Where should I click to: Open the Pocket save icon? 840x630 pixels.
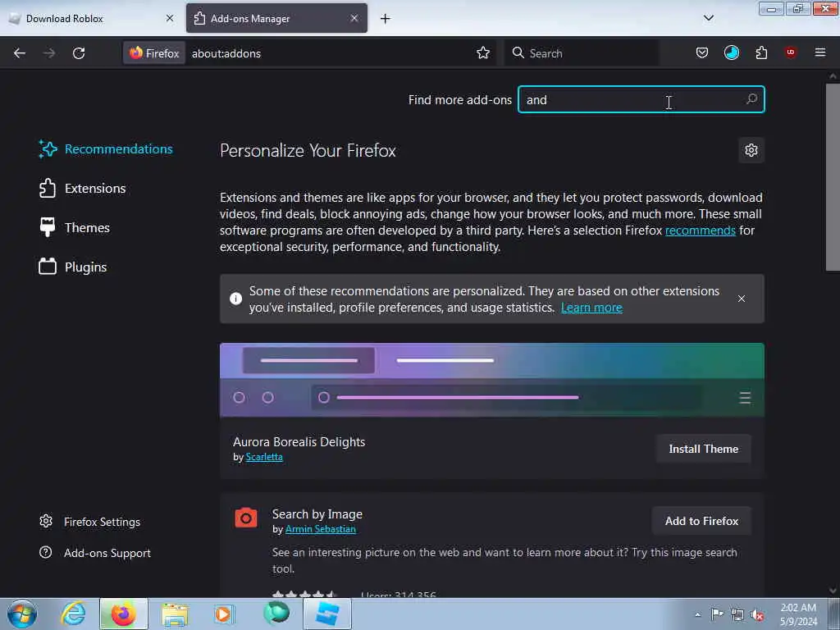pos(702,52)
